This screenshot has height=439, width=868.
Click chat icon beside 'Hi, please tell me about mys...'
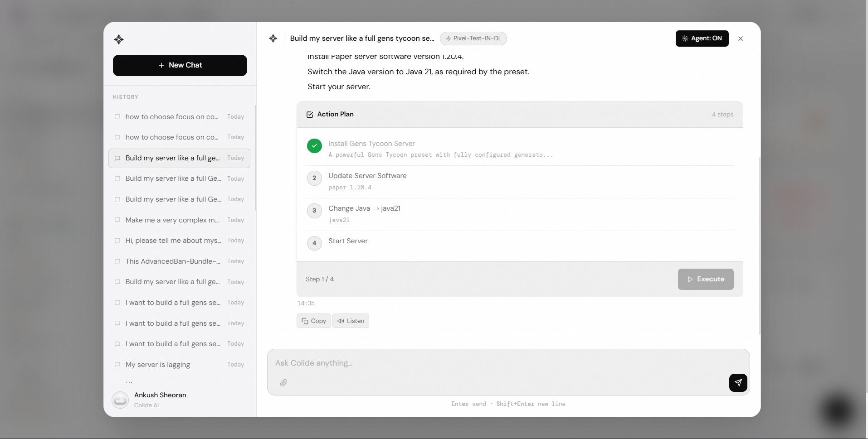pyautogui.click(x=117, y=241)
